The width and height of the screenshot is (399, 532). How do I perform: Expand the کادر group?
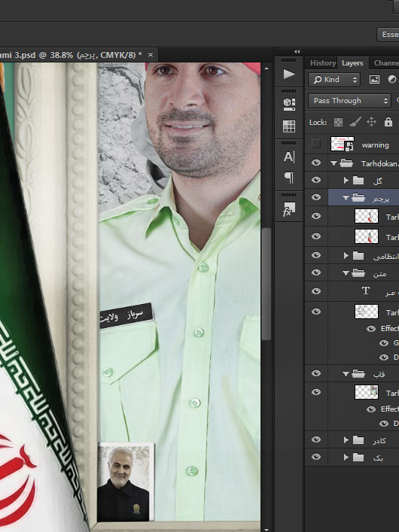click(346, 440)
